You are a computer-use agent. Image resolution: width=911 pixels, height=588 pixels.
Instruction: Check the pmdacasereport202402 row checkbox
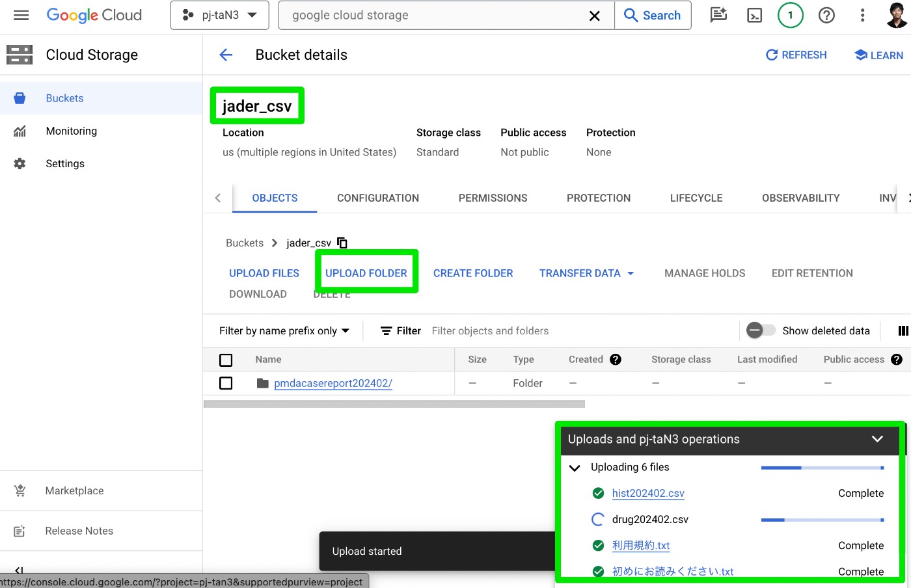[226, 383]
